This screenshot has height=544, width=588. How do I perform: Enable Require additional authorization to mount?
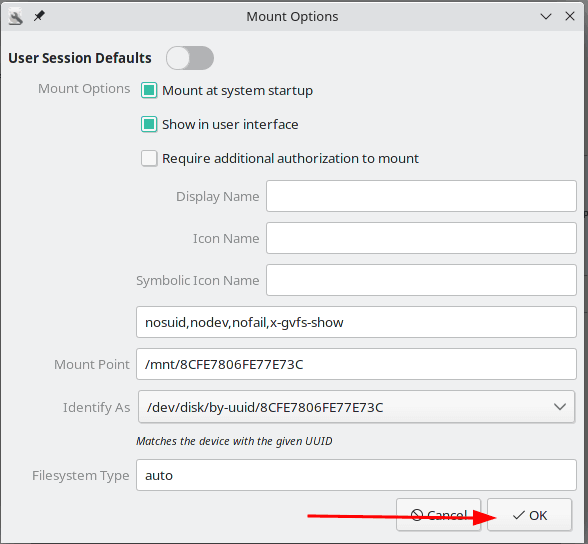pyautogui.click(x=149, y=158)
